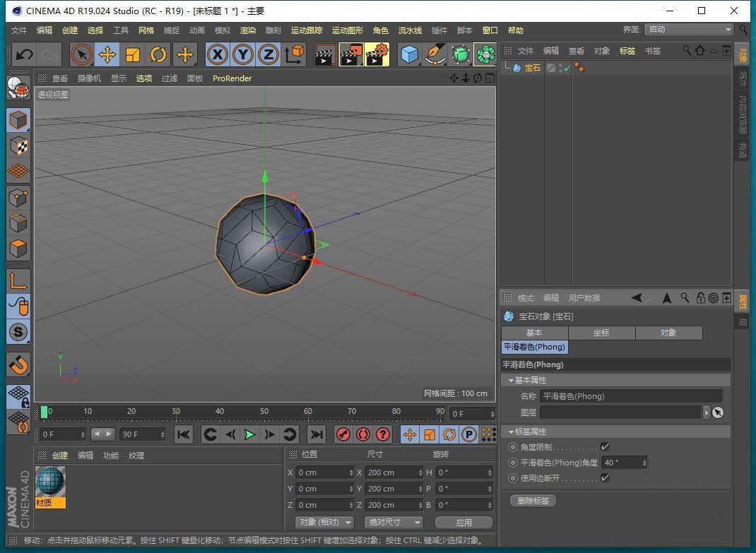Switch the coordinate system icon
Screen dimensions: 756x553
click(294, 54)
